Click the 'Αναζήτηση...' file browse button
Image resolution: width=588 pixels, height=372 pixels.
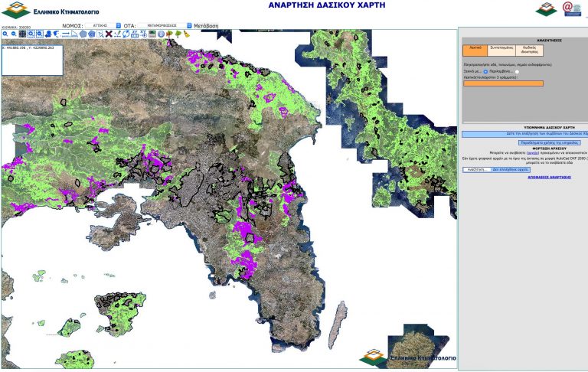point(477,169)
